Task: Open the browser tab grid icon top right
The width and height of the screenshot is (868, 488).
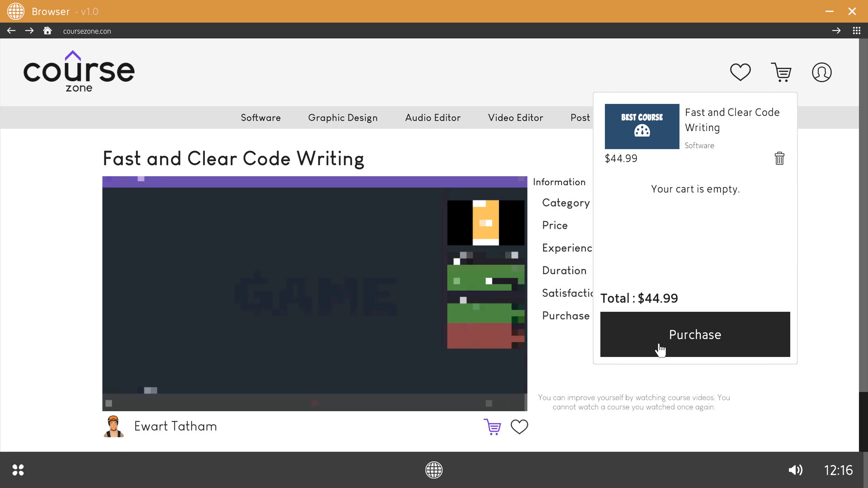Action: pos(857,30)
